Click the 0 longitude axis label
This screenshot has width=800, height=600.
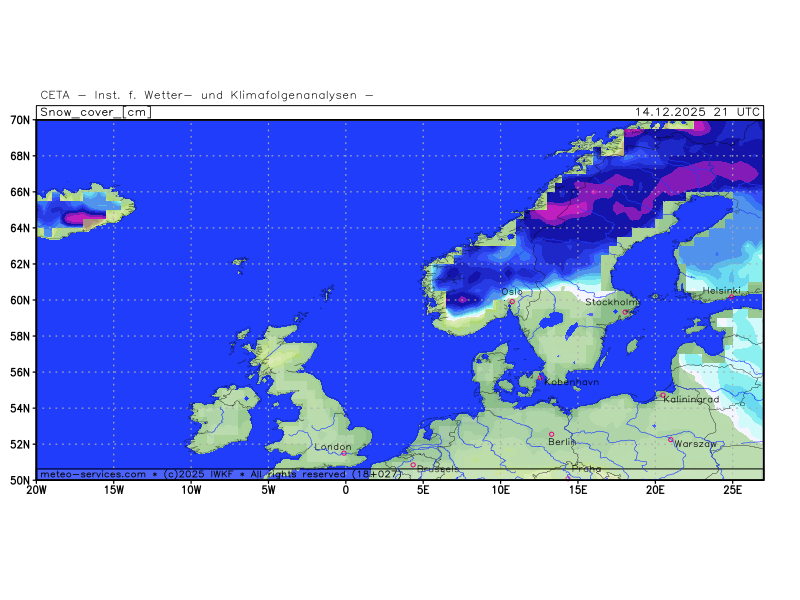coord(346,490)
